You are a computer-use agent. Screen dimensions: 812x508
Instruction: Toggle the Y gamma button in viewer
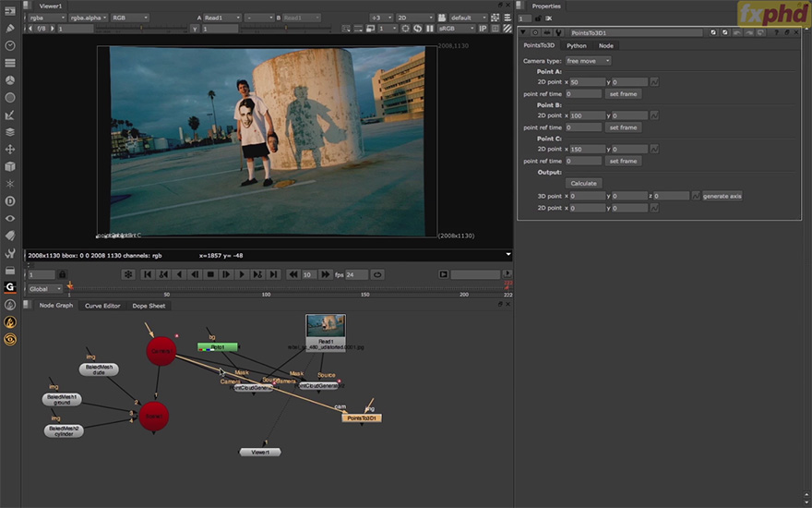click(195, 29)
